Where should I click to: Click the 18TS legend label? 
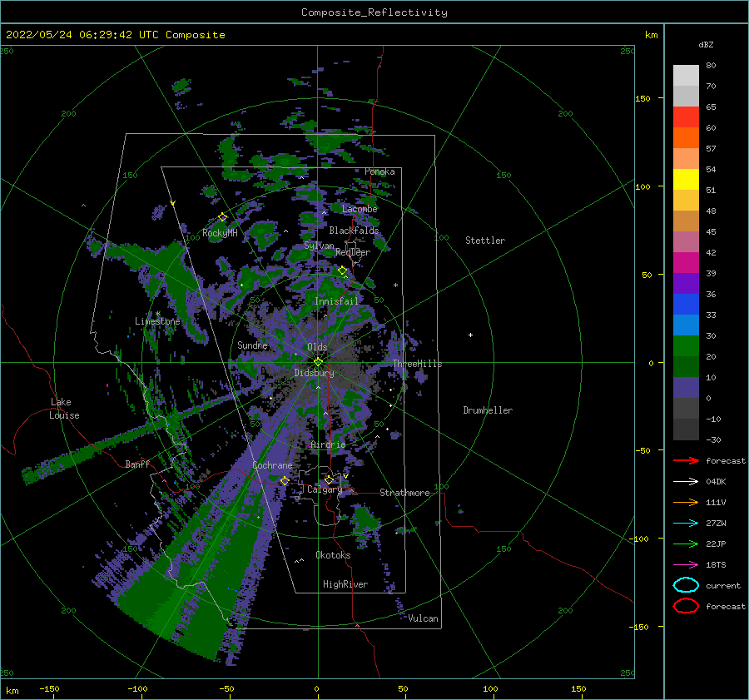[716, 565]
